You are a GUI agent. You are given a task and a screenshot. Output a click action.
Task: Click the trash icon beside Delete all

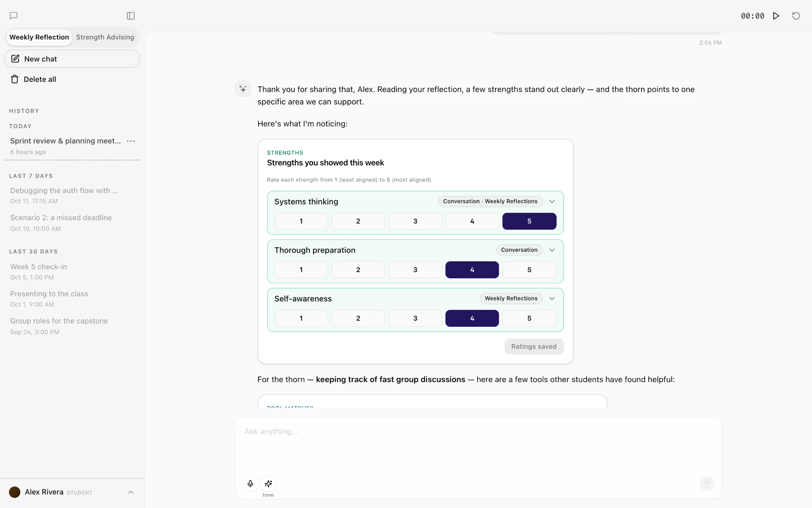(15, 79)
